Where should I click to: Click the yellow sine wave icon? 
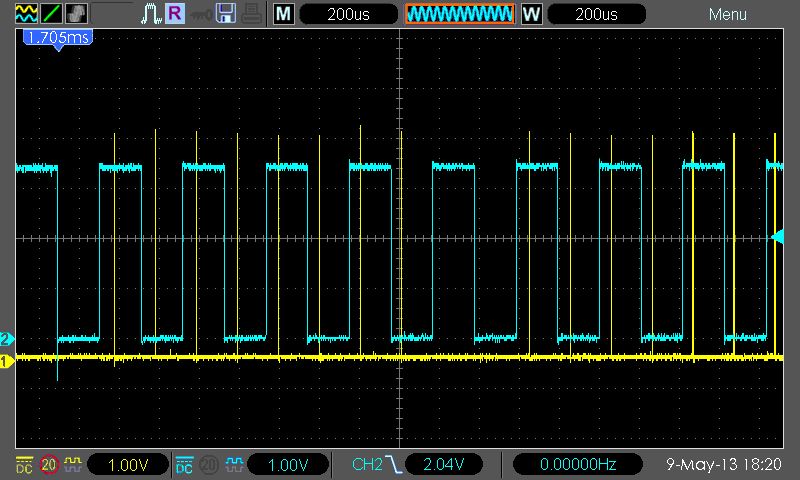coord(26,14)
